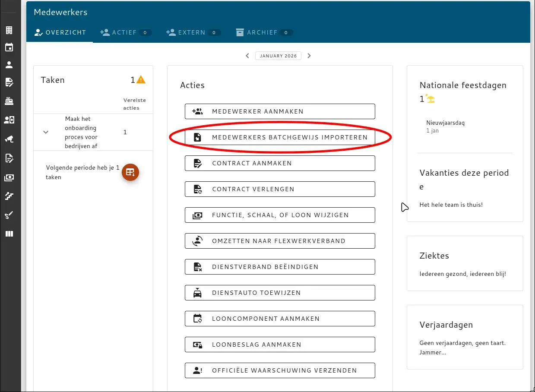Click the warning triangle in Taken panel
The image size is (535, 392).
(141, 80)
